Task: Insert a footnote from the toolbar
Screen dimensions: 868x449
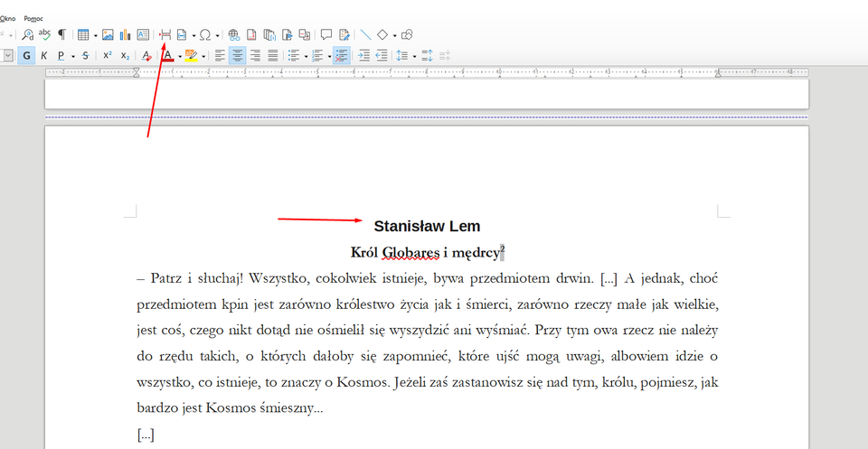Action: point(252,35)
